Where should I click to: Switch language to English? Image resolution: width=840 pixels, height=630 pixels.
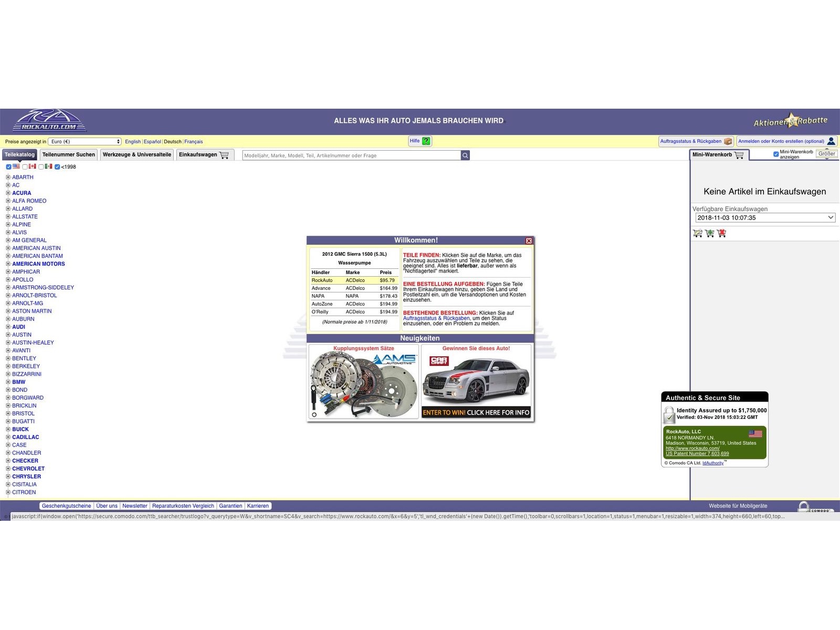133,142
